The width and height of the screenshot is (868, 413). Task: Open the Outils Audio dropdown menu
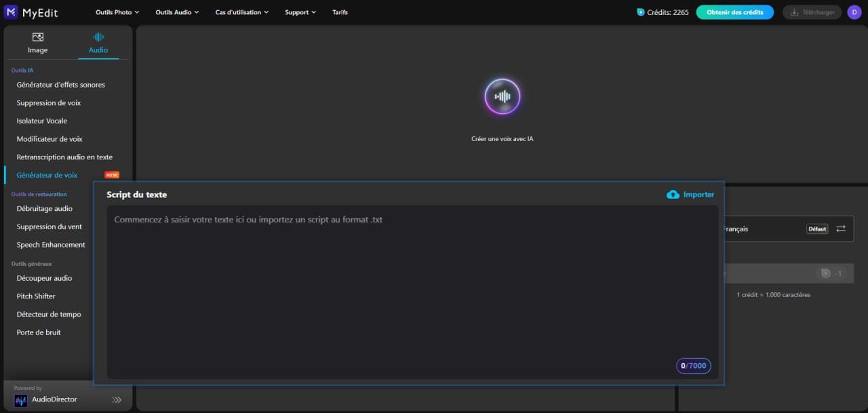pos(177,12)
